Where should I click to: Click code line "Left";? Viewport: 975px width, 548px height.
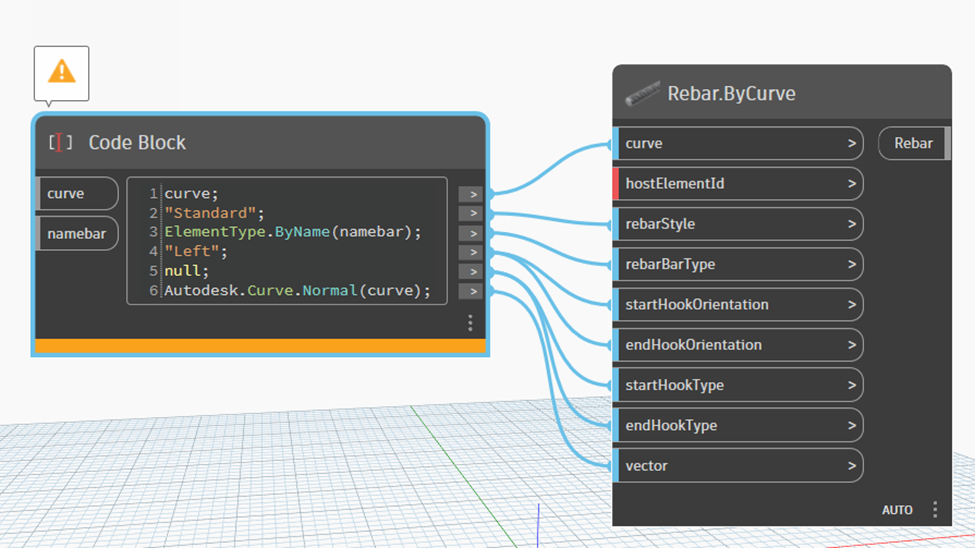pos(196,251)
